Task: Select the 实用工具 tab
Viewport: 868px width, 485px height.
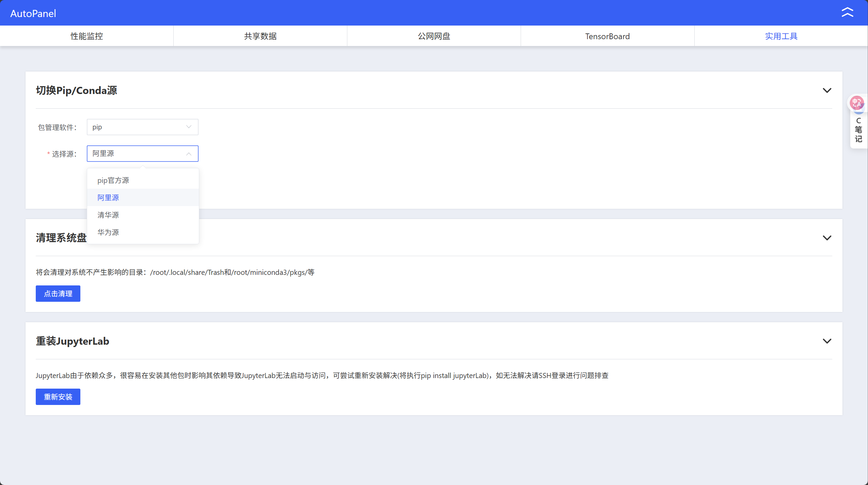Action: (781, 36)
